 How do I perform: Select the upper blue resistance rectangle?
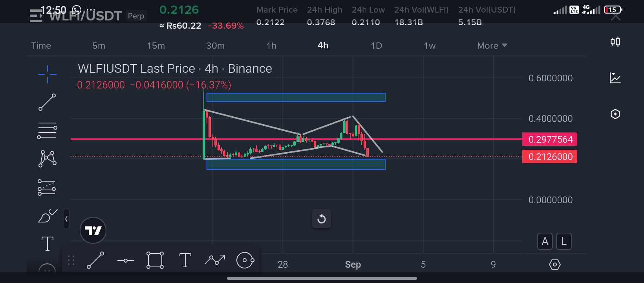(296, 97)
